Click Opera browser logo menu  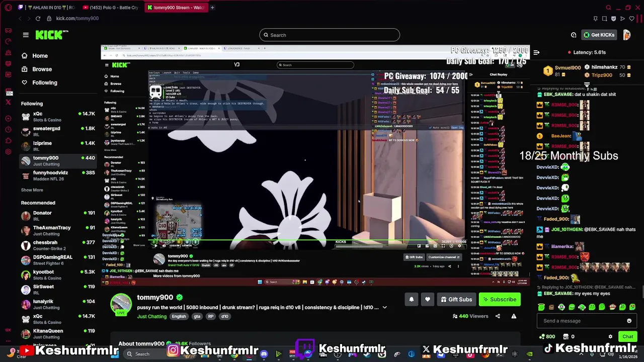[x=8, y=8]
